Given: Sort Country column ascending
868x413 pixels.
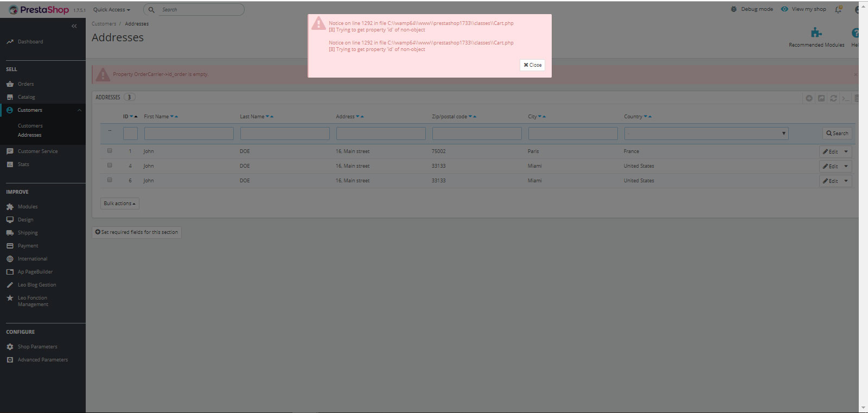Looking at the screenshot, I should point(650,117).
